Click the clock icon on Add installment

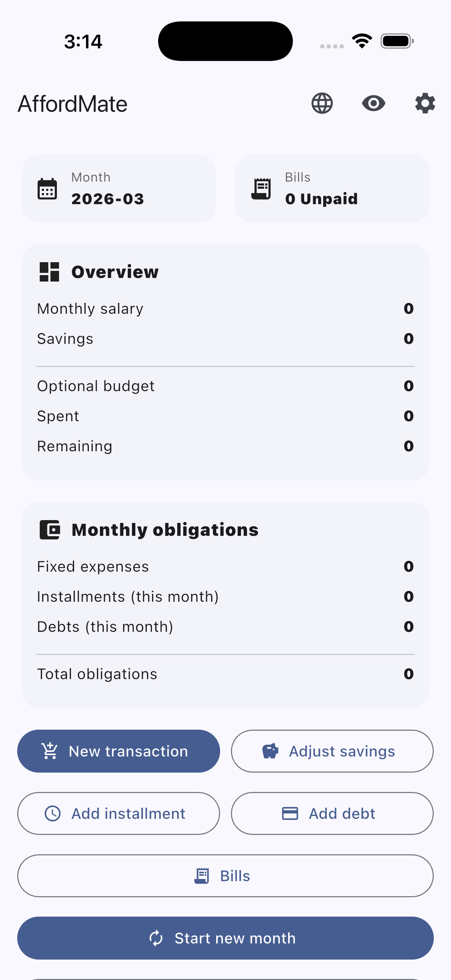point(53,813)
